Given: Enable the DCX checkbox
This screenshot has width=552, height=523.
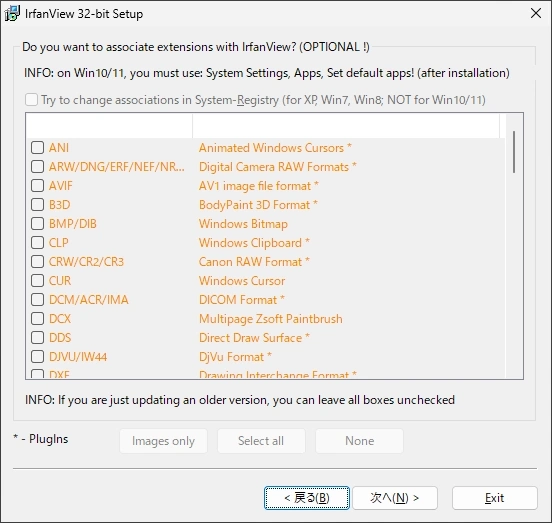Looking at the screenshot, I should click(x=37, y=319).
